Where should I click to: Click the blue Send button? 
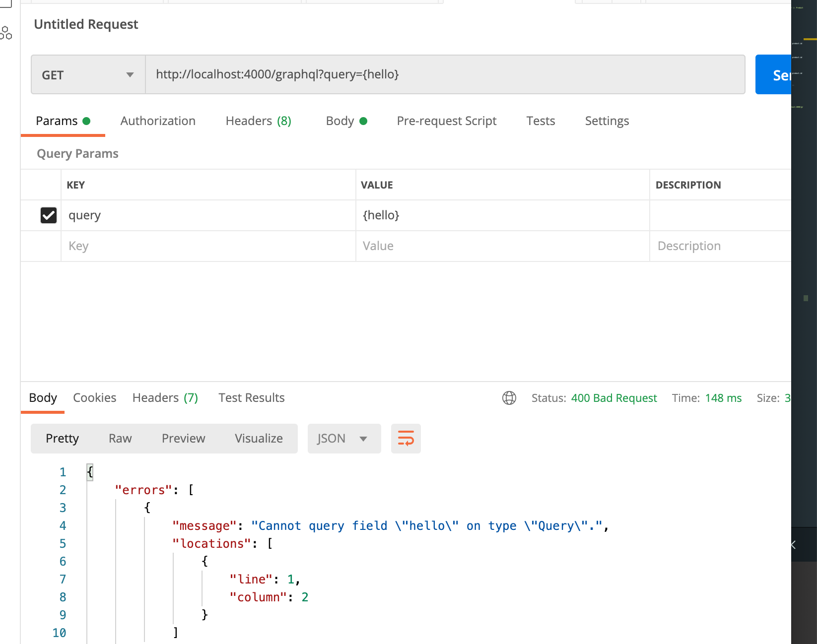(773, 75)
